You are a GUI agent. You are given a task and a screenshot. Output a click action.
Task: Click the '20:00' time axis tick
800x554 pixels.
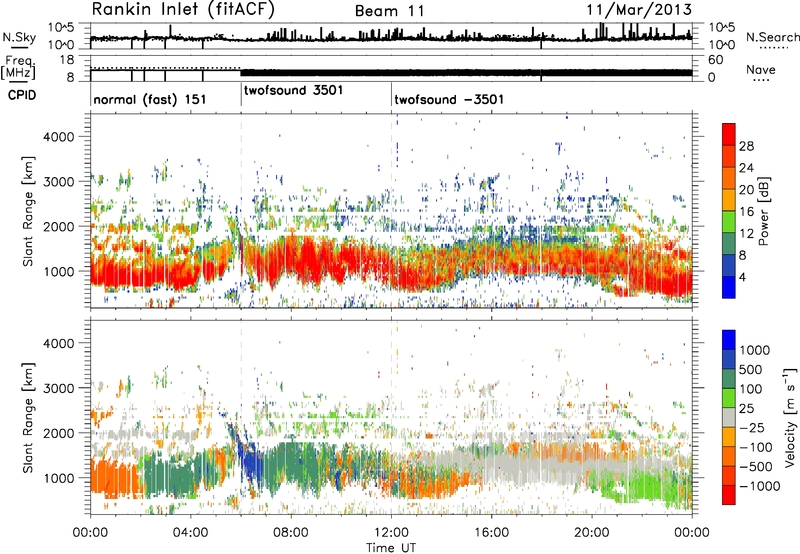click(591, 533)
